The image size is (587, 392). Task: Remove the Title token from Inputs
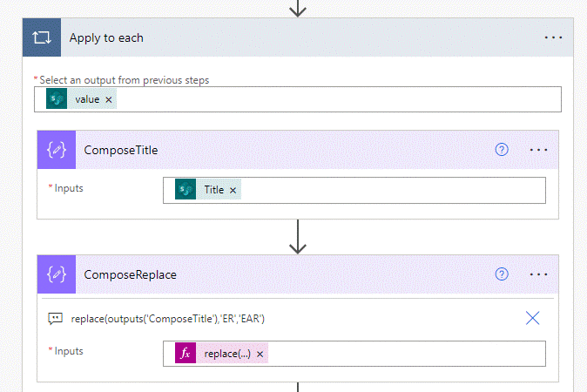(233, 190)
